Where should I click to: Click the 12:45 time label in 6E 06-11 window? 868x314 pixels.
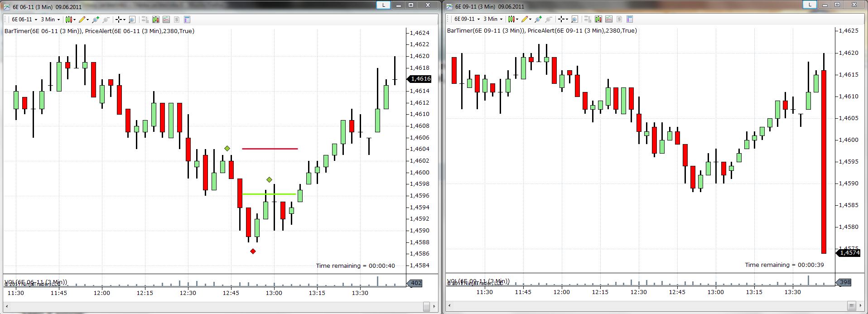point(231,293)
